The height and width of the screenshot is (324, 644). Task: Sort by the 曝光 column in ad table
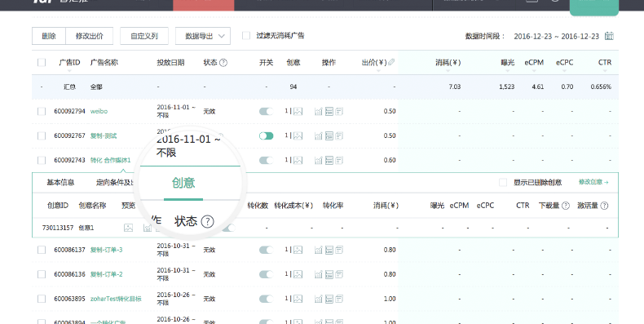[507, 71]
